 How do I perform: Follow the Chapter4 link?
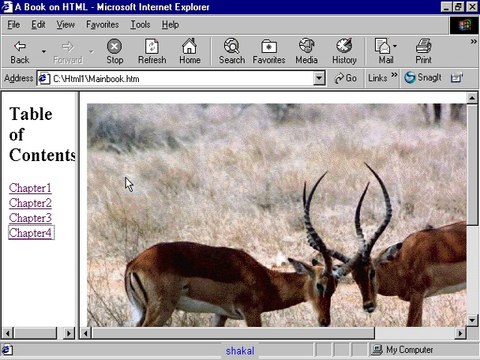(30, 233)
